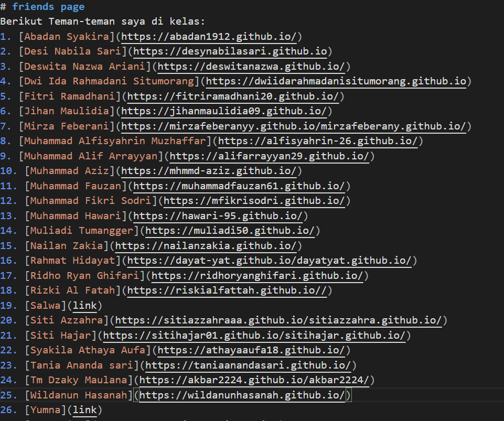Image resolution: width=504 pixels, height=421 pixels.
Task: Open the fitriramadhani20.github.io link
Action: coord(233,96)
